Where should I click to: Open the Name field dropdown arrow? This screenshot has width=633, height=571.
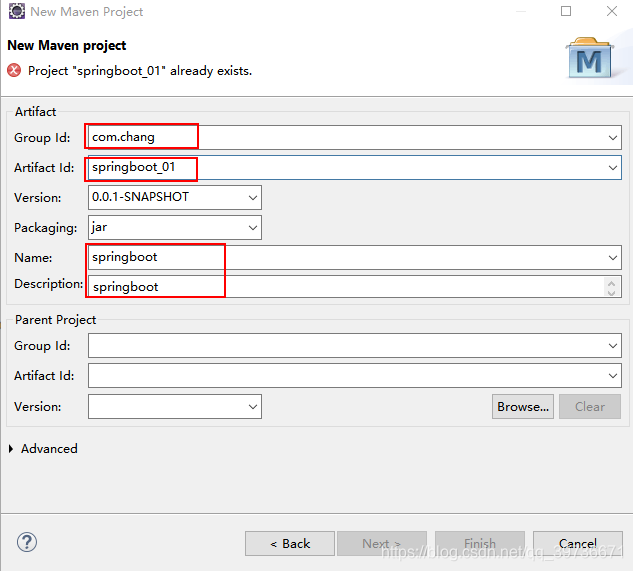point(612,258)
